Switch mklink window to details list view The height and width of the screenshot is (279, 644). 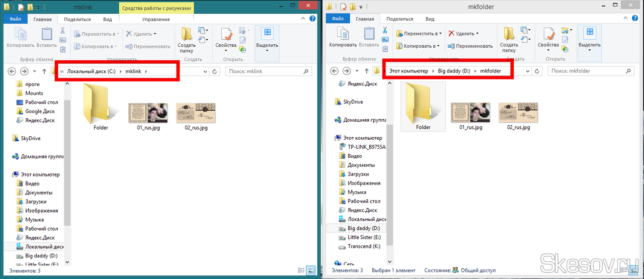click(x=302, y=270)
